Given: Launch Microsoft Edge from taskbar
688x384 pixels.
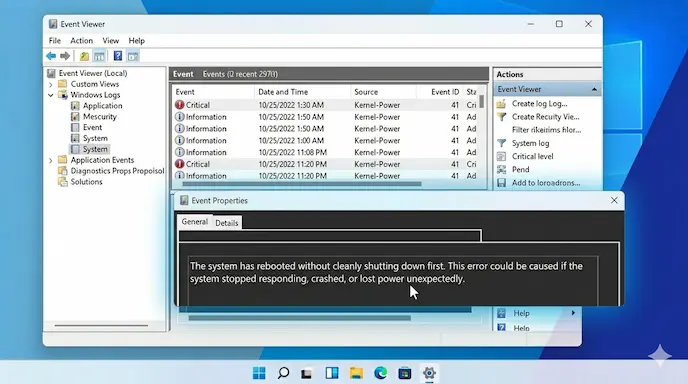Looking at the screenshot, I should (x=380, y=373).
